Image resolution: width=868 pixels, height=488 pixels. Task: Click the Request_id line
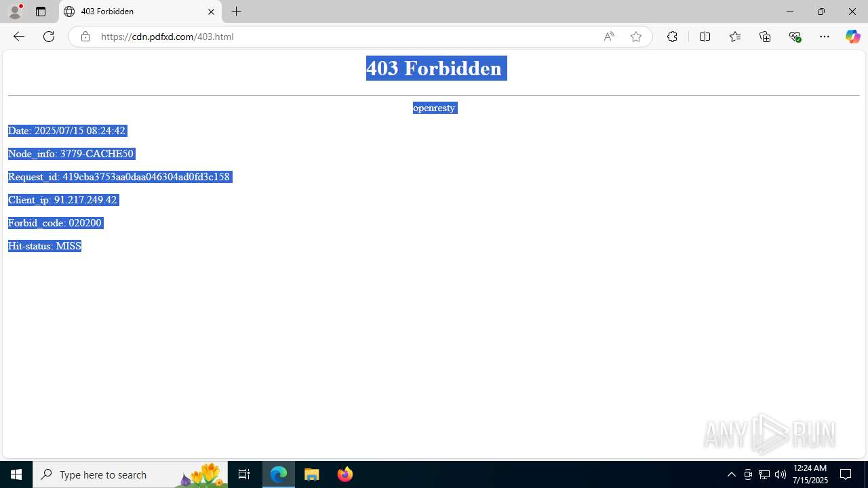(119, 177)
